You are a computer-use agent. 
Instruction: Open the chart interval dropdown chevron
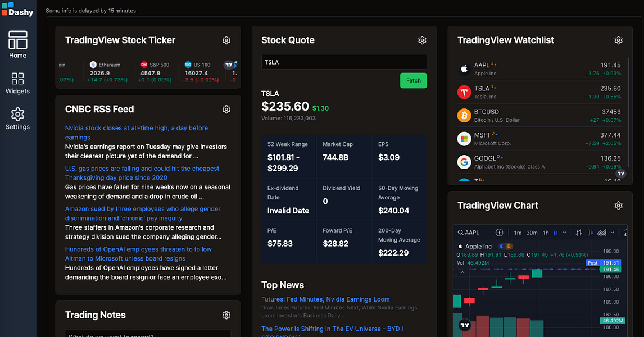coord(565,233)
